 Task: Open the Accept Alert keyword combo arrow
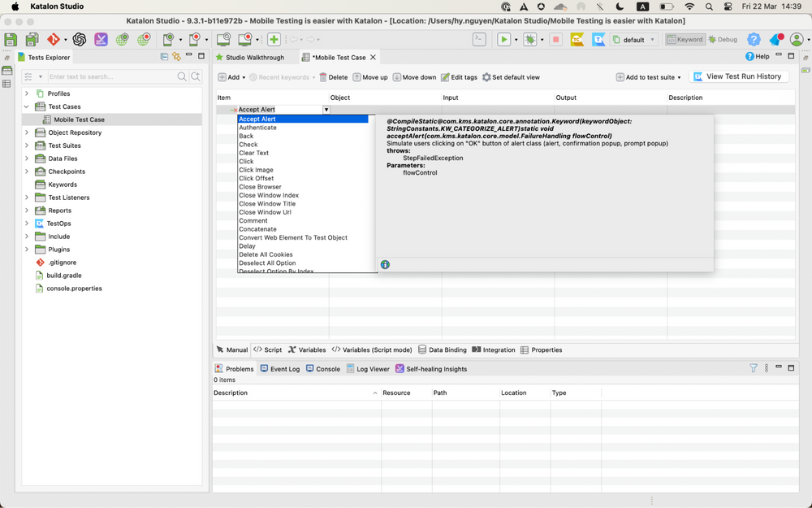(x=326, y=110)
